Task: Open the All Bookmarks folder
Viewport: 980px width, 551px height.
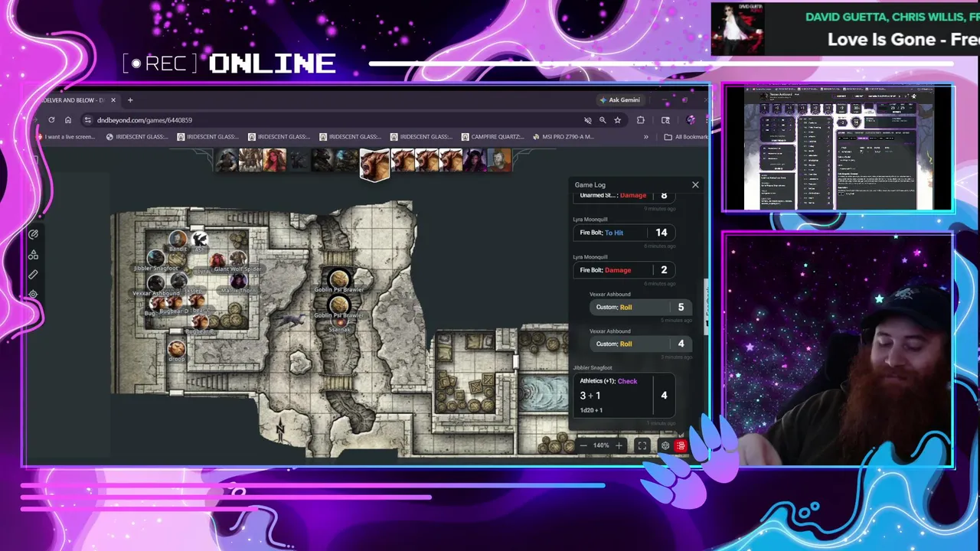Action: [685, 137]
